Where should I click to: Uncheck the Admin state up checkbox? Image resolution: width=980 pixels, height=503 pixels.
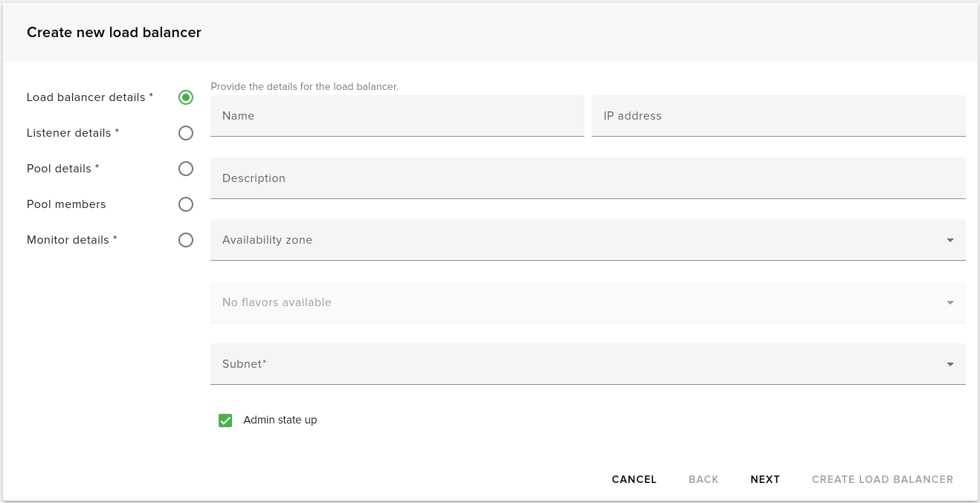(225, 421)
